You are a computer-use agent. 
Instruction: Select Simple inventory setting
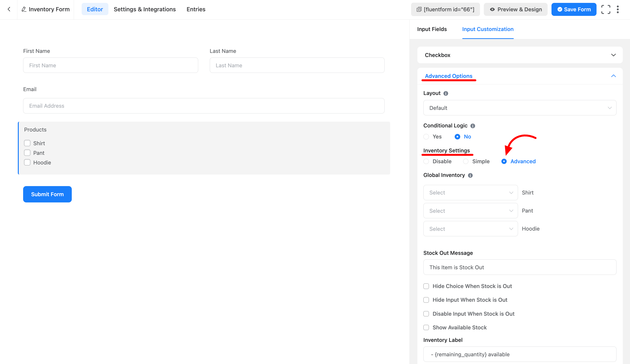pyautogui.click(x=466, y=161)
